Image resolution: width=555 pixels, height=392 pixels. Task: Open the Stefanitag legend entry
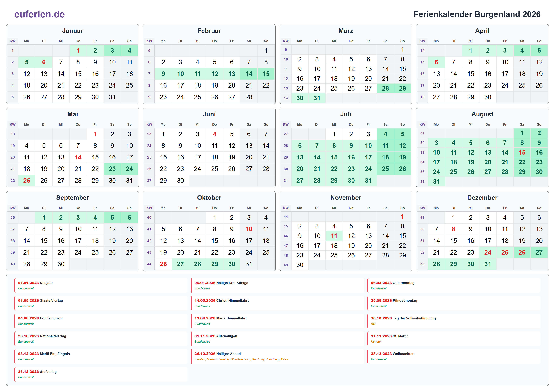point(37,371)
